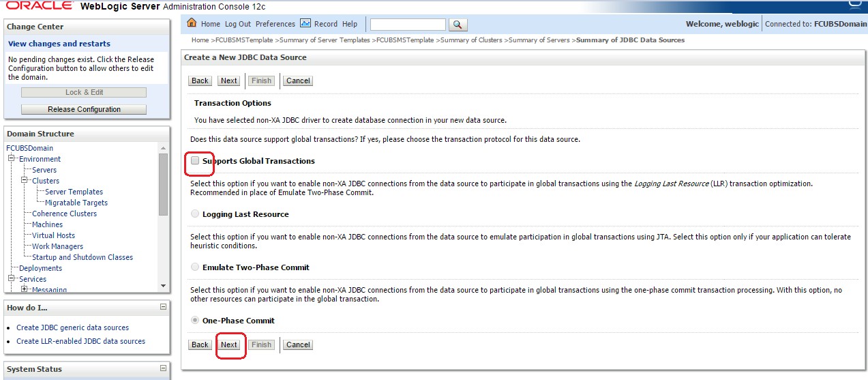Click Back button above Transaction Options

tap(200, 81)
